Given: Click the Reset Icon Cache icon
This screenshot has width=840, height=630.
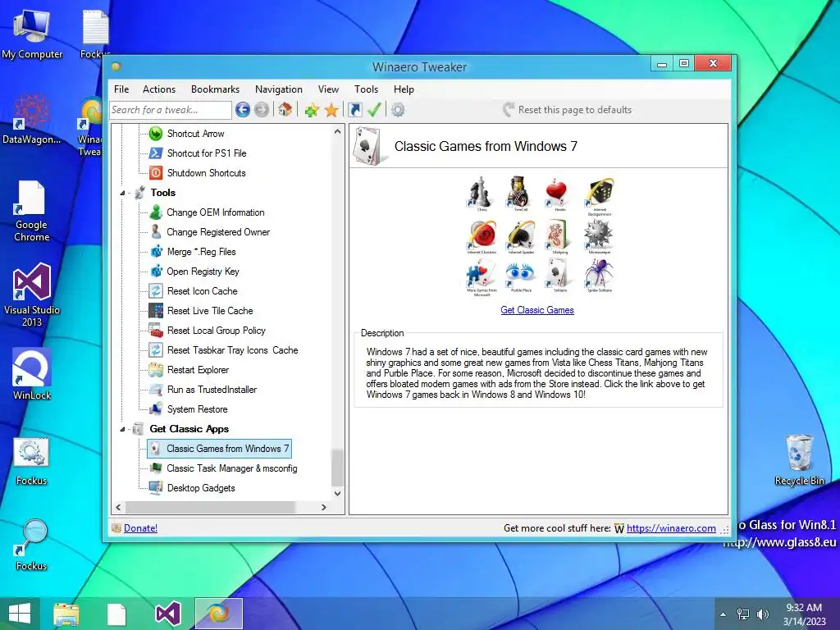Looking at the screenshot, I should 156,291.
